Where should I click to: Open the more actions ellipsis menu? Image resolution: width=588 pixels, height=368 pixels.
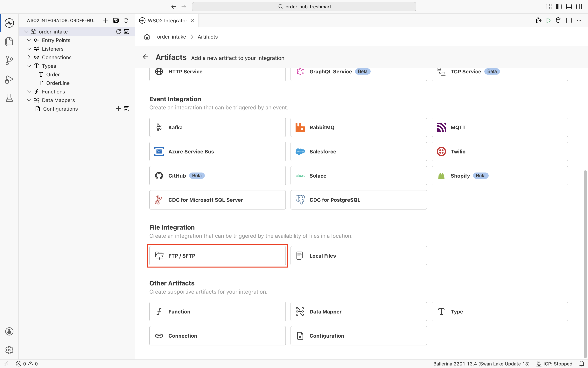point(579,20)
